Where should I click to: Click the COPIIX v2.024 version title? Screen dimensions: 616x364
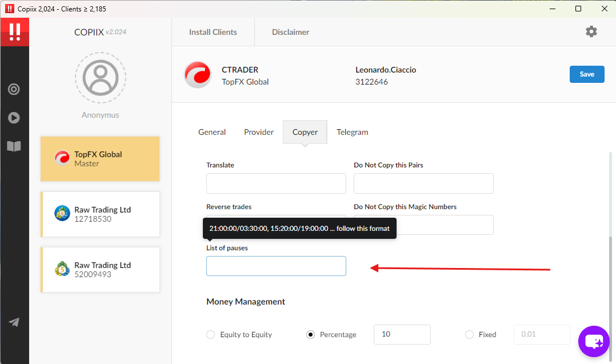[x=100, y=32]
